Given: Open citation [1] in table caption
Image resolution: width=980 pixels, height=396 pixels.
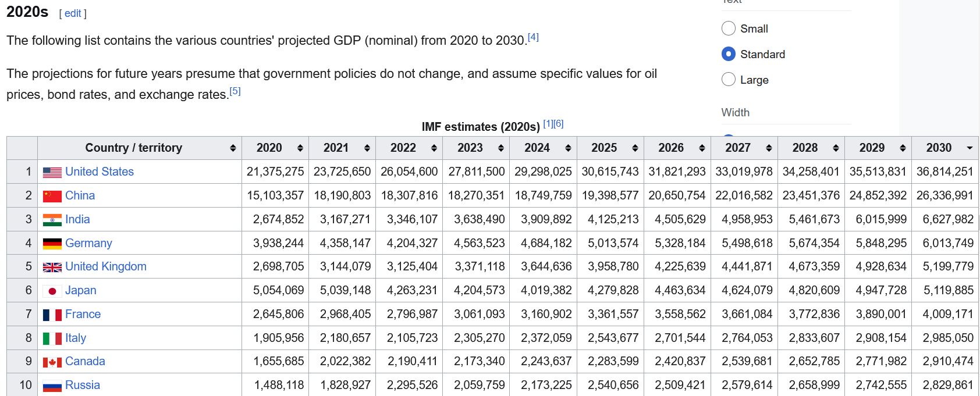Looking at the screenshot, I should click(548, 123).
